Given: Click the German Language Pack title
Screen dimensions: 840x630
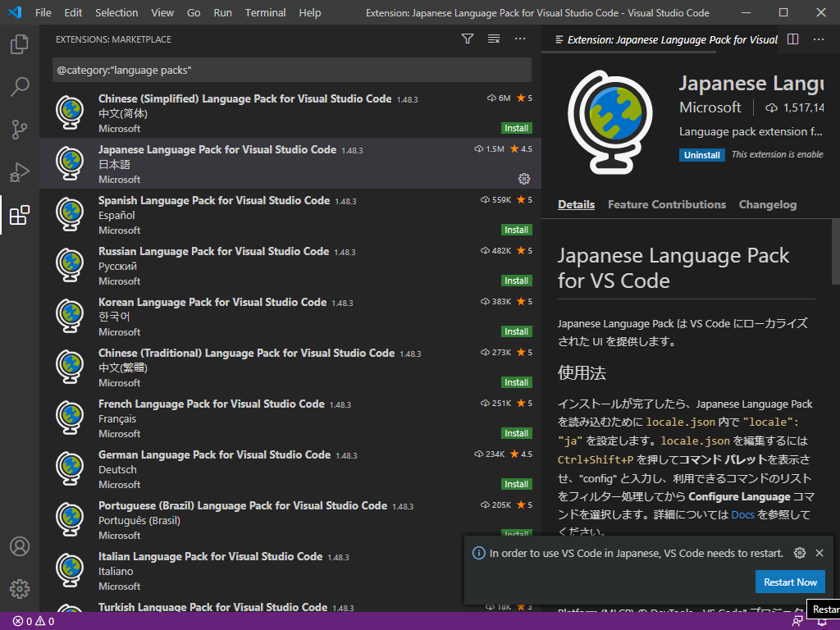Looking at the screenshot, I should [x=214, y=454].
